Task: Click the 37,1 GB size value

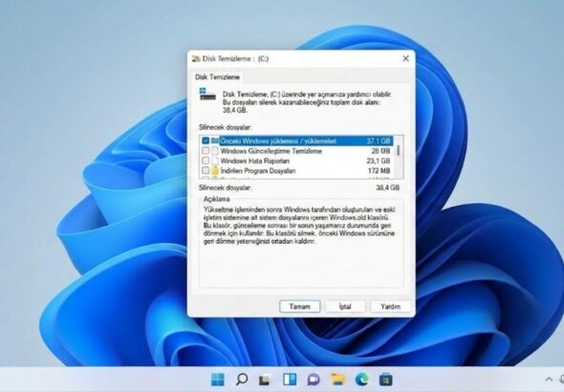Action: [379, 141]
